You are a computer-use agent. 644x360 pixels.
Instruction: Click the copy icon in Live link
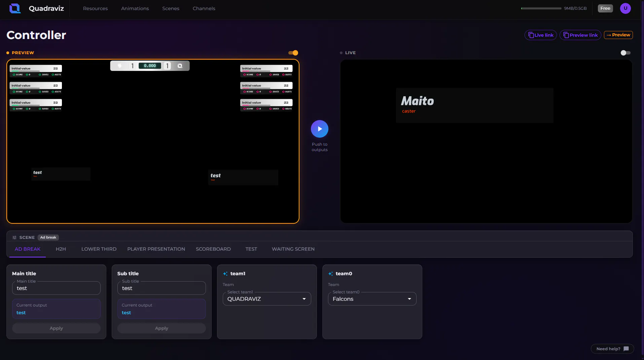point(531,35)
